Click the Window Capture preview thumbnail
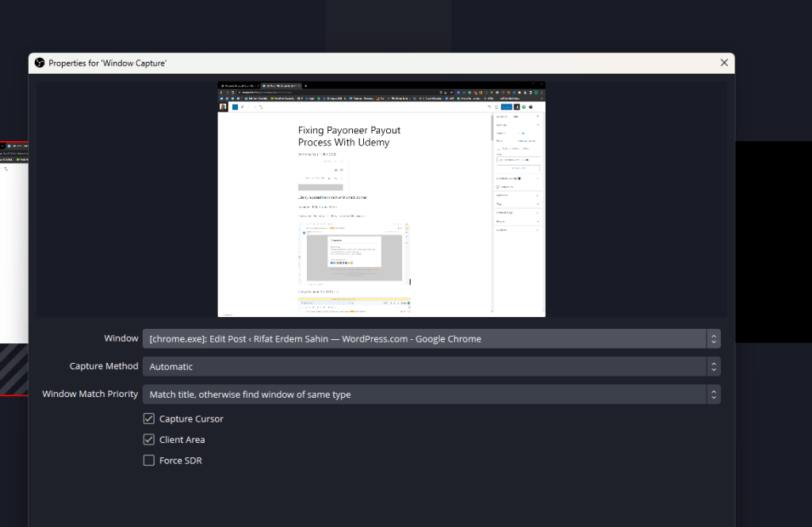This screenshot has width=812, height=527. pos(381,199)
